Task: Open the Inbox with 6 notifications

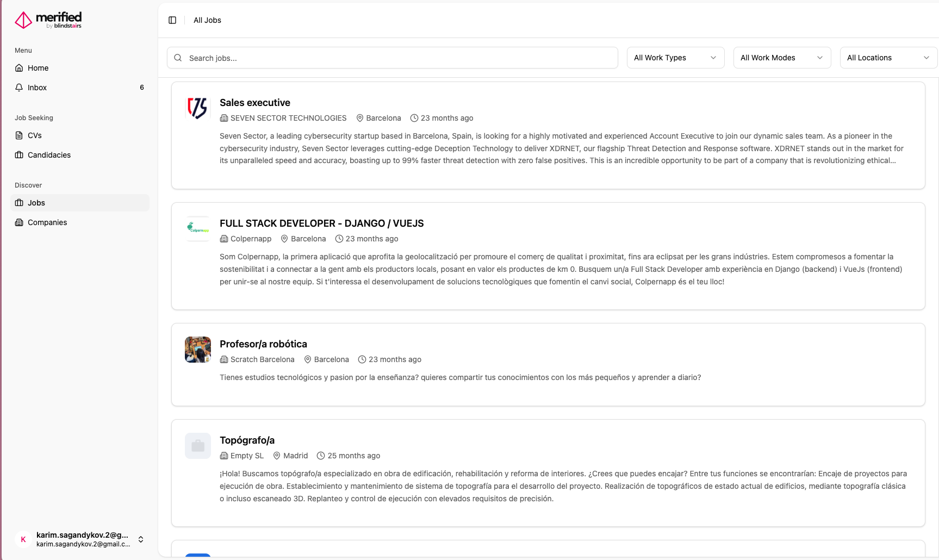Action: click(x=37, y=88)
